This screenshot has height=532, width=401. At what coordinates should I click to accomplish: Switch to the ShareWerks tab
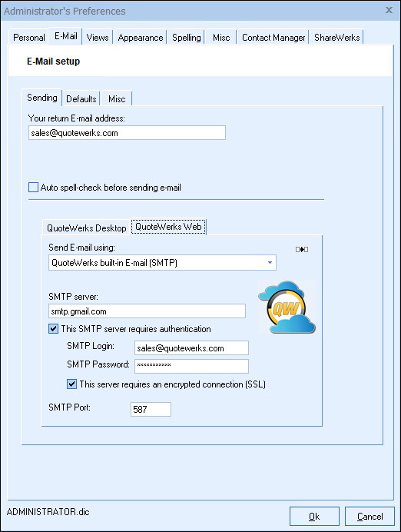[337, 38]
